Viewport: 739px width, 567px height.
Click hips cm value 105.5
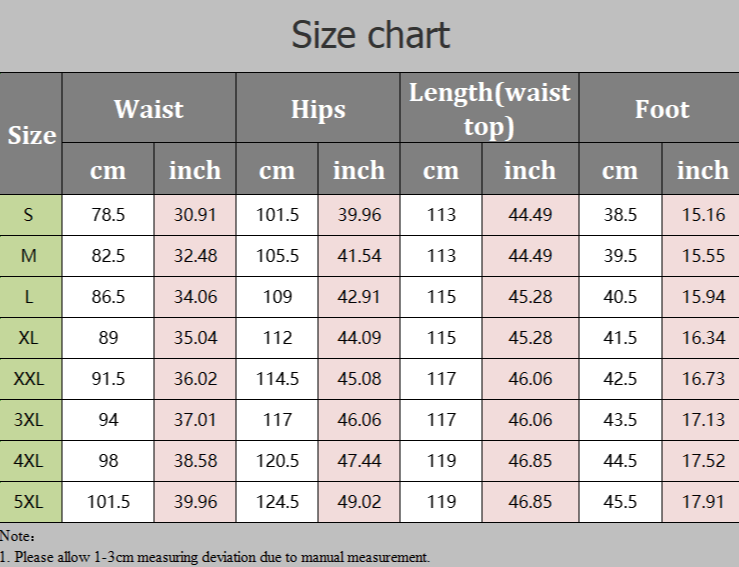click(277, 256)
